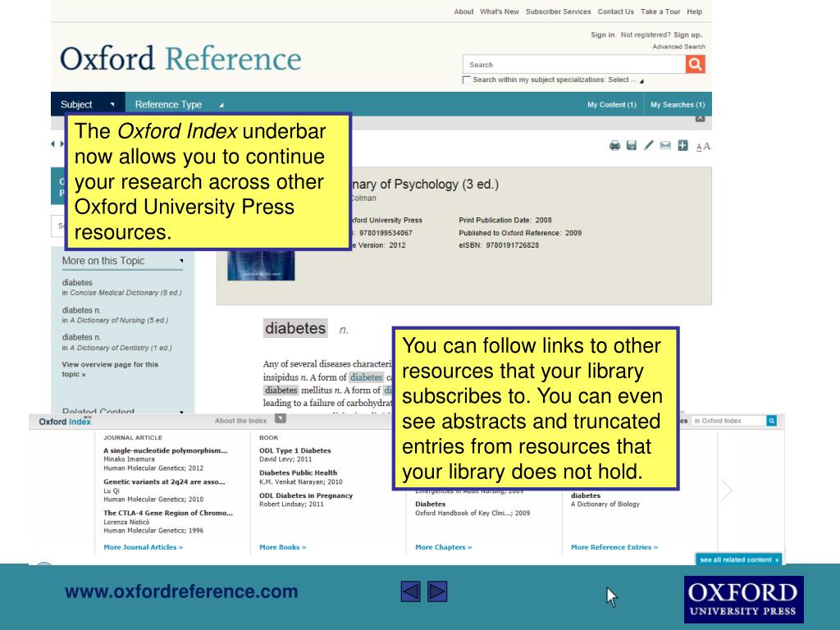Tick Search within my subject specializations checkbox
The width and height of the screenshot is (840, 630).
coord(466,80)
